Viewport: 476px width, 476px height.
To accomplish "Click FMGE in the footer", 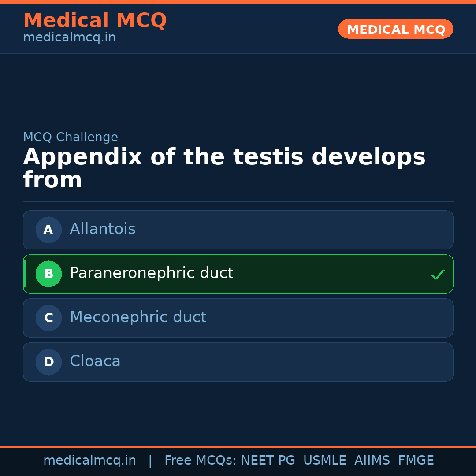I will click(x=416, y=461).
